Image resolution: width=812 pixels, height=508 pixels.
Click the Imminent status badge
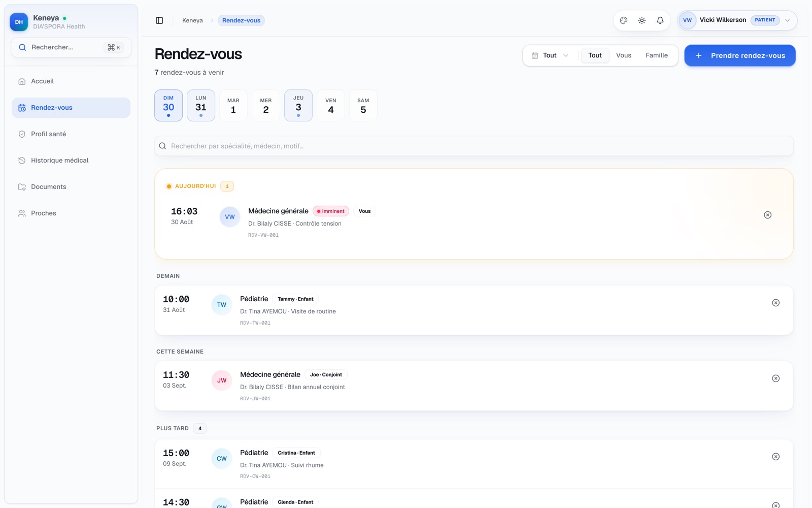click(331, 211)
